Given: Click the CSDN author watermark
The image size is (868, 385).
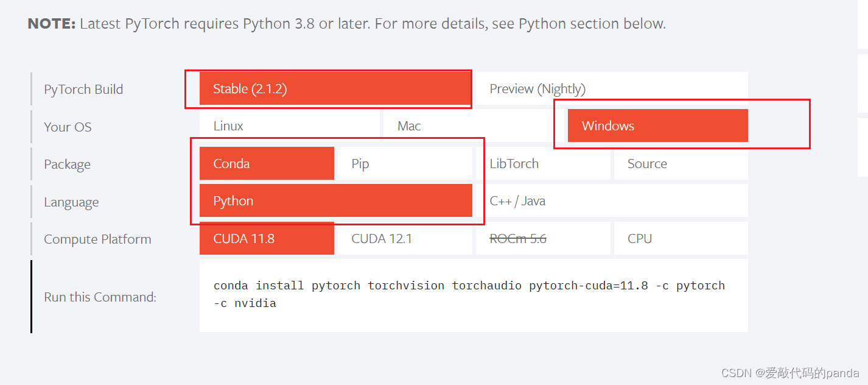Looking at the screenshot, I should pos(790,373).
